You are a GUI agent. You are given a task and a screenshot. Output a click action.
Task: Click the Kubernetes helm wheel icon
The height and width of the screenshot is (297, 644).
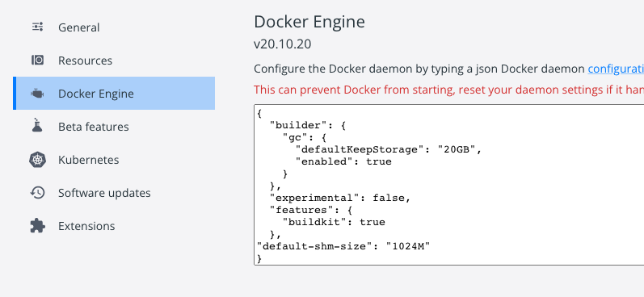pos(37,160)
